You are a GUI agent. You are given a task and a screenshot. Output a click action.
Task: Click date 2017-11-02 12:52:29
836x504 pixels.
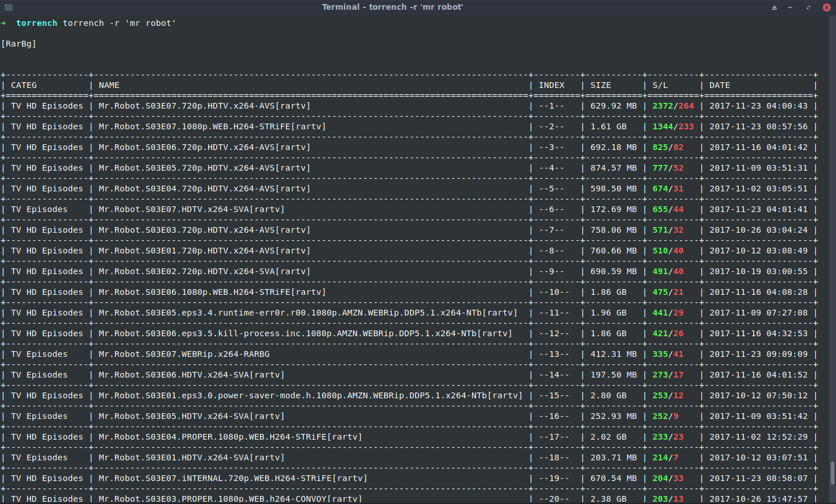tap(758, 437)
